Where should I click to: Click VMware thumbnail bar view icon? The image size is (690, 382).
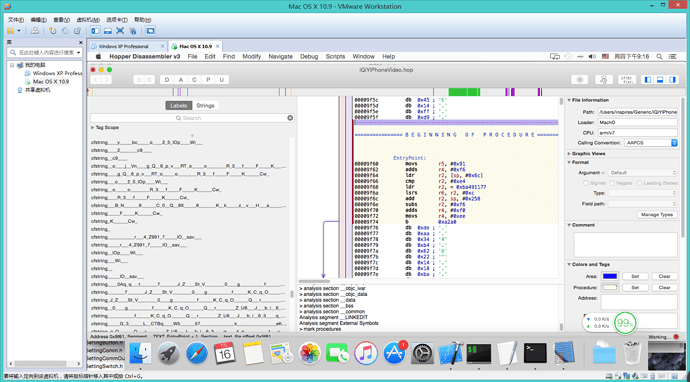pyautogui.click(x=107, y=31)
